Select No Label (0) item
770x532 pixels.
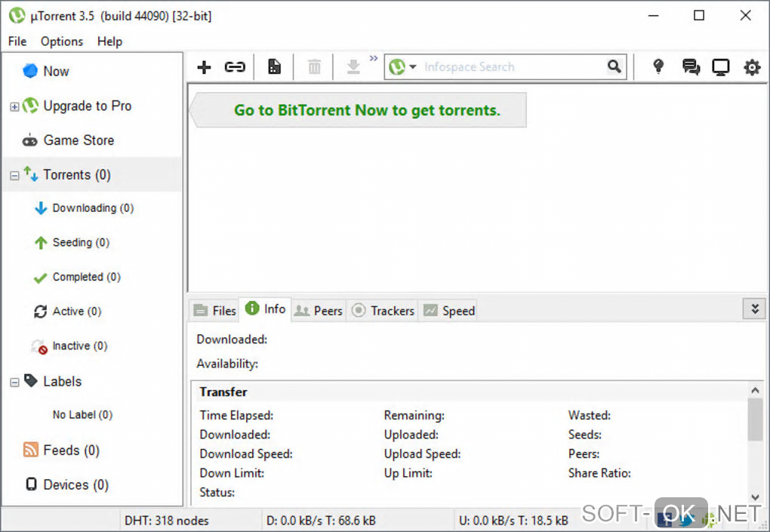[x=82, y=415]
